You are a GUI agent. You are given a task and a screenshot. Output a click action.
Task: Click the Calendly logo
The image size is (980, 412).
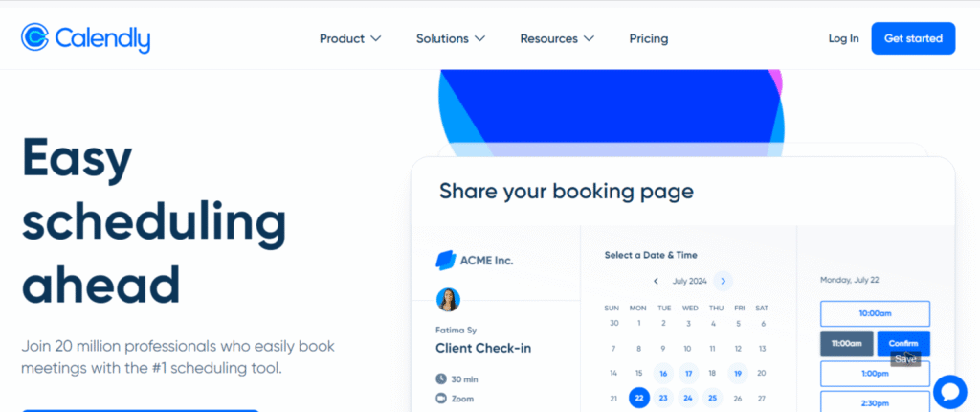tap(85, 38)
